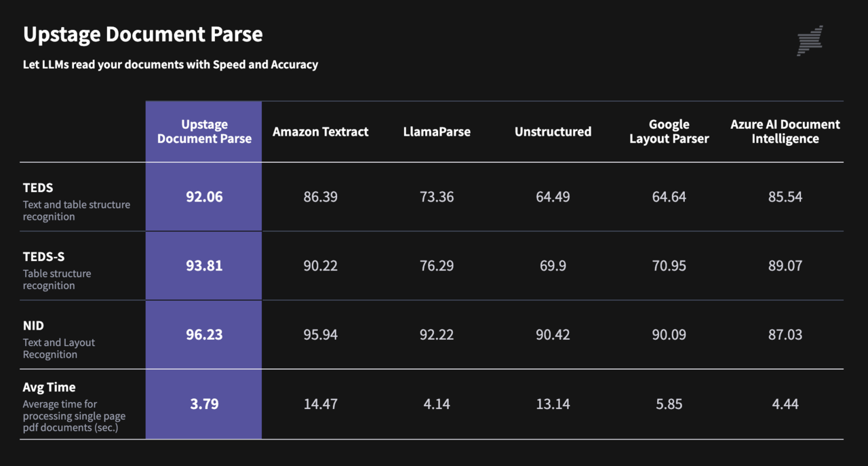The height and width of the screenshot is (466, 868).
Task: Choose the Unstructured column header
Action: pyautogui.click(x=553, y=132)
